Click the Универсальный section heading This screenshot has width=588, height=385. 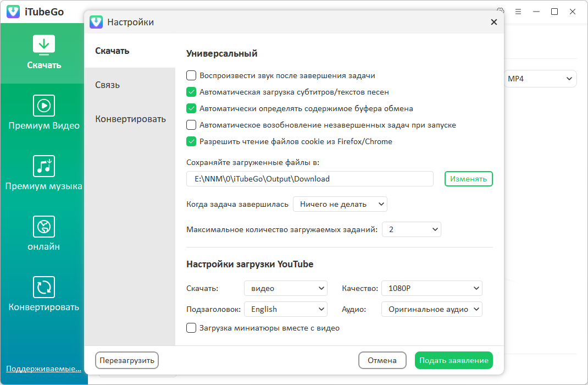[x=221, y=53]
